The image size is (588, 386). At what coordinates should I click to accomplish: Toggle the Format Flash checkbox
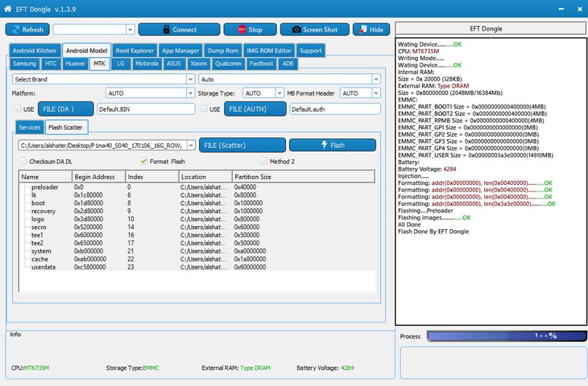point(144,161)
